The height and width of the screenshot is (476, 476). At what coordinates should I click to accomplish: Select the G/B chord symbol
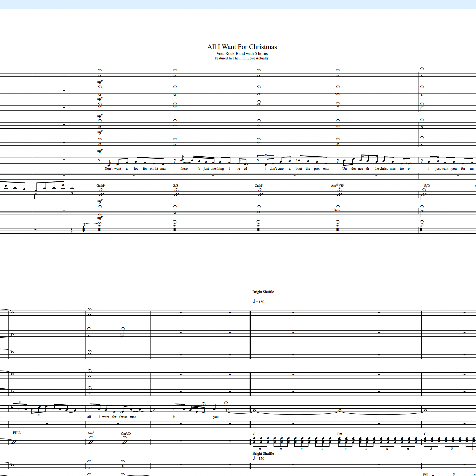point(176,186)
